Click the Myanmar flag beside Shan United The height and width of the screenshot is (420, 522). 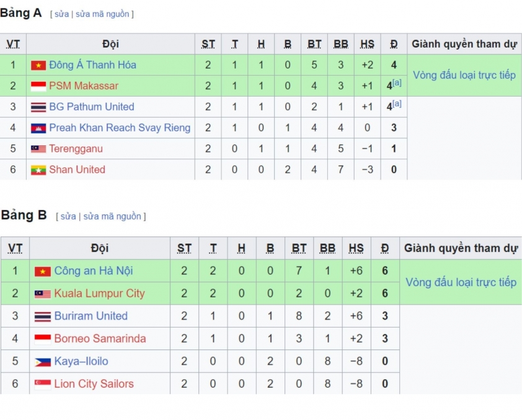[38, 170]
